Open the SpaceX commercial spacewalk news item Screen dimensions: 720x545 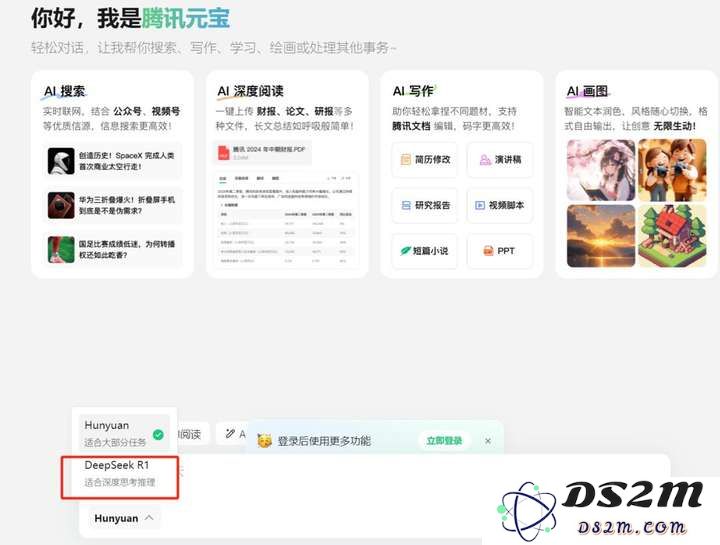112,161
